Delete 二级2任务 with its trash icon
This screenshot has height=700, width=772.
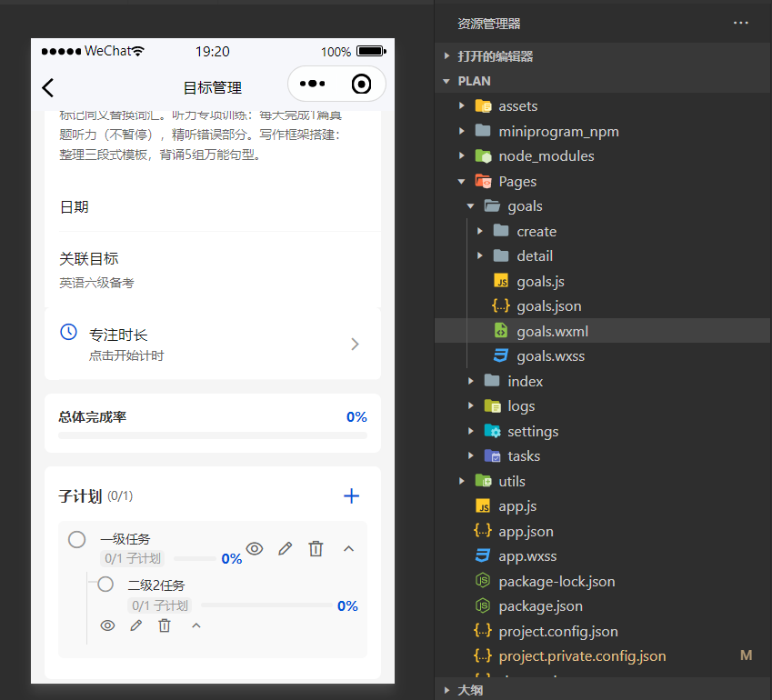(165, 625)
